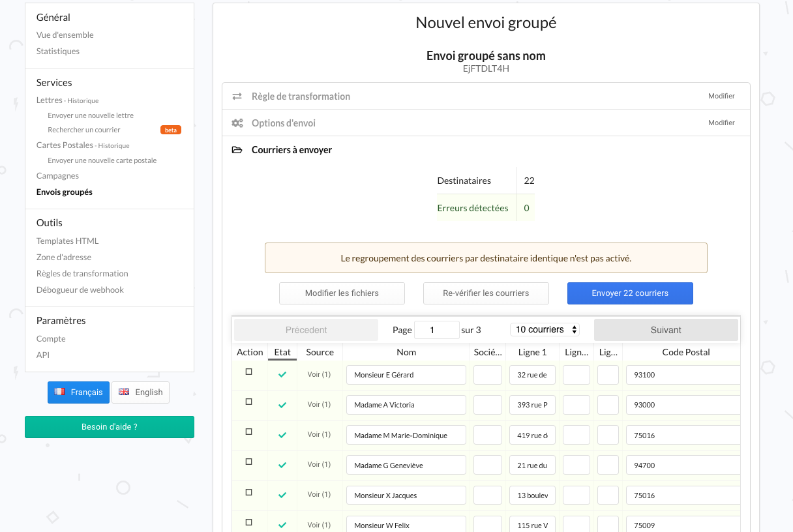The width and height of the screenshot is (793, 532).
Task: Click Re-vérifier les courriers button
Action: (486, 293)
